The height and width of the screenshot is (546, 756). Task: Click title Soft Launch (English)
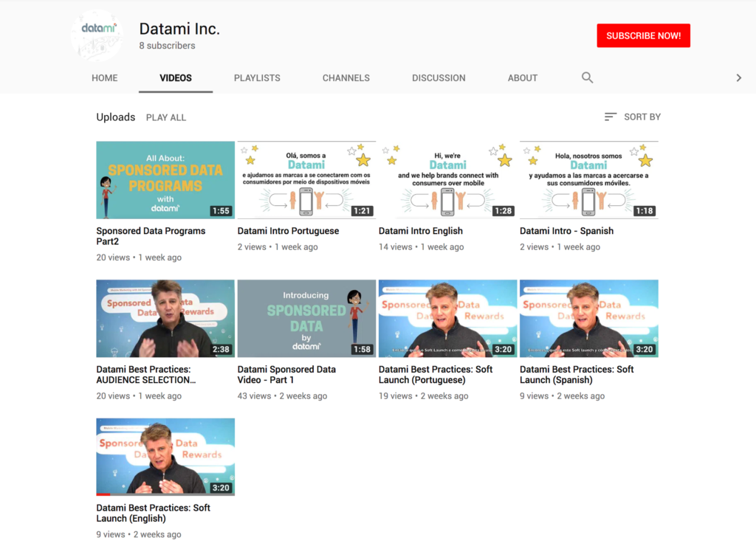pyautogui.click(x=154, y=513)
